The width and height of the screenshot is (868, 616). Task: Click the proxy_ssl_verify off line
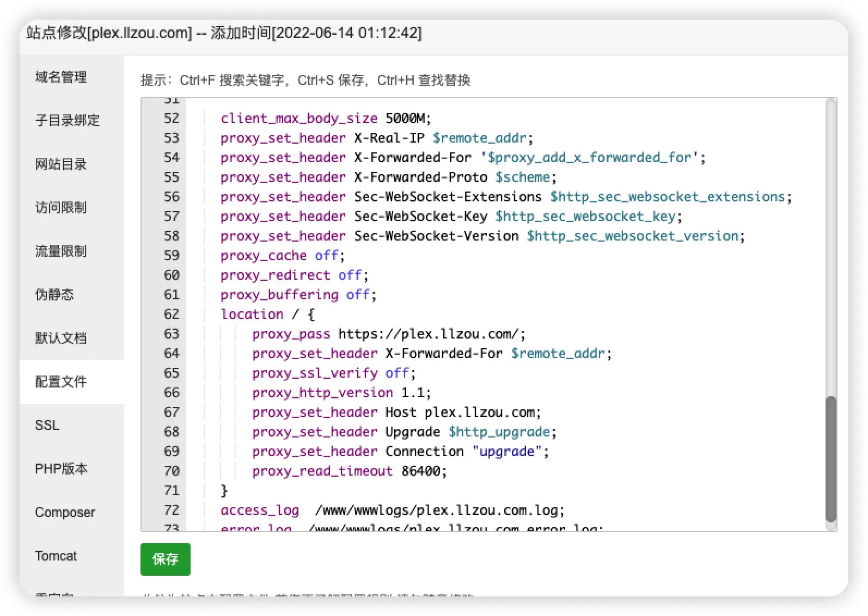334,373
